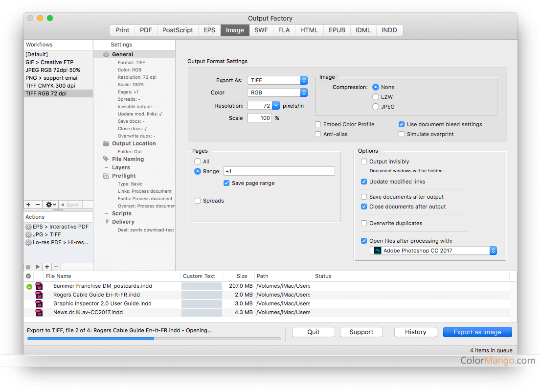Click the Export as Image button

click(477, 332)
